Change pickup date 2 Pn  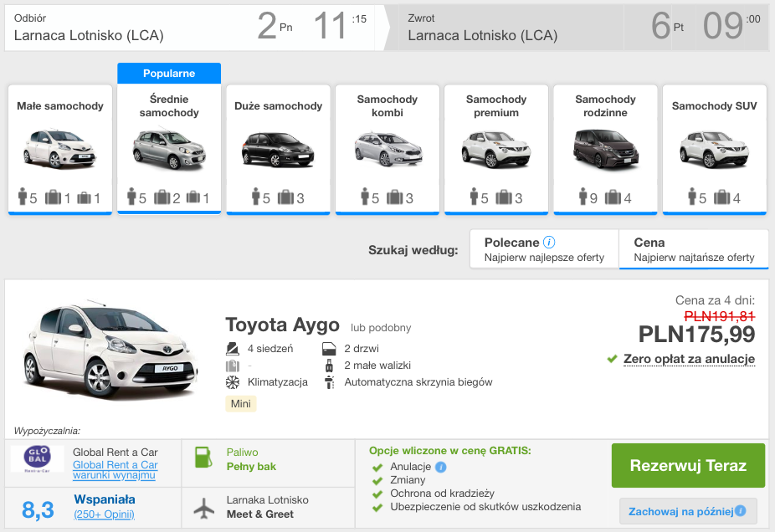(x=275, y=26)
